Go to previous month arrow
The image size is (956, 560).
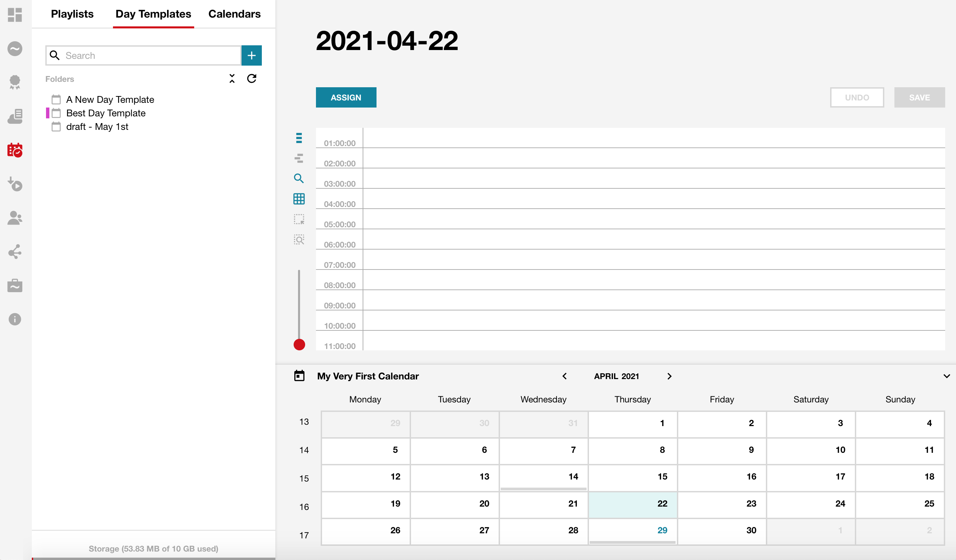(565, 376)
